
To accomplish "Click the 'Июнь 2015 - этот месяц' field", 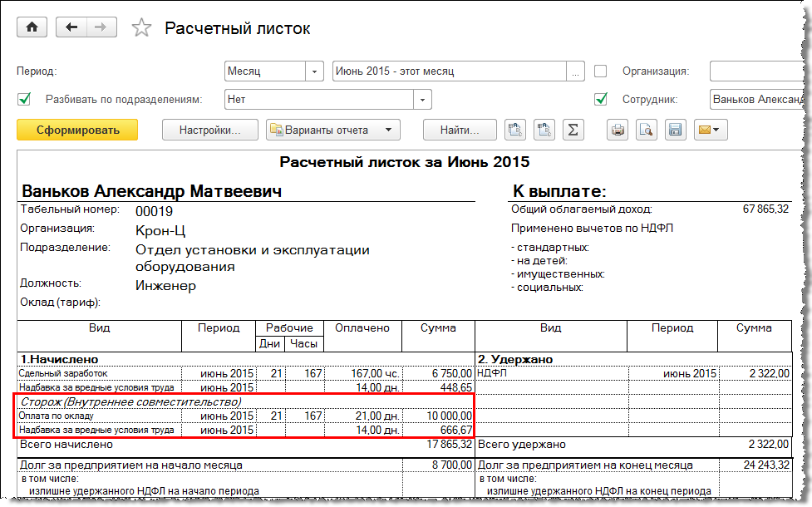I will pyautogui.click(x=449, y=71).
